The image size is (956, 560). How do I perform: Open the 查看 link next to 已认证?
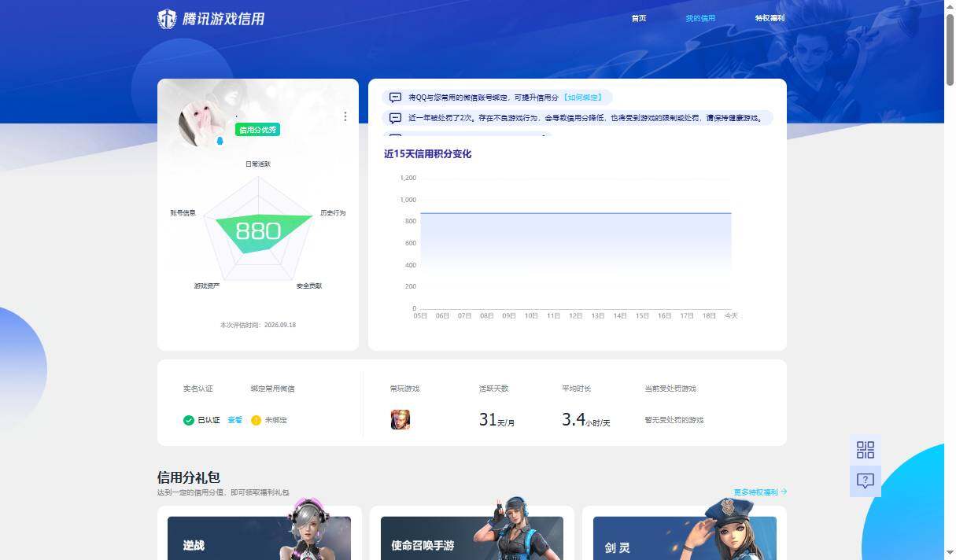coord(234,420)
